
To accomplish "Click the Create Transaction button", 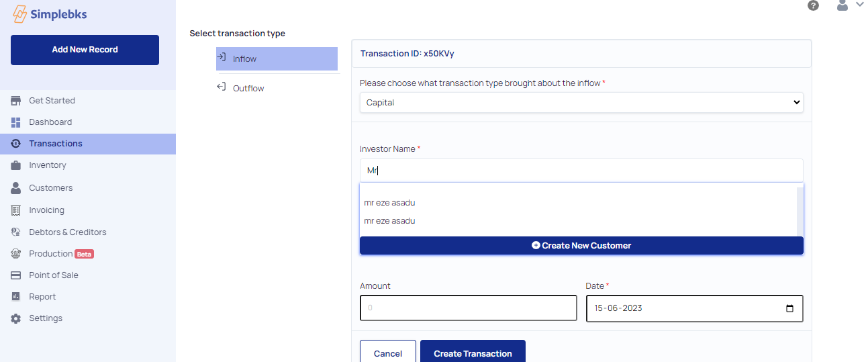I will (x=473, y=352).
